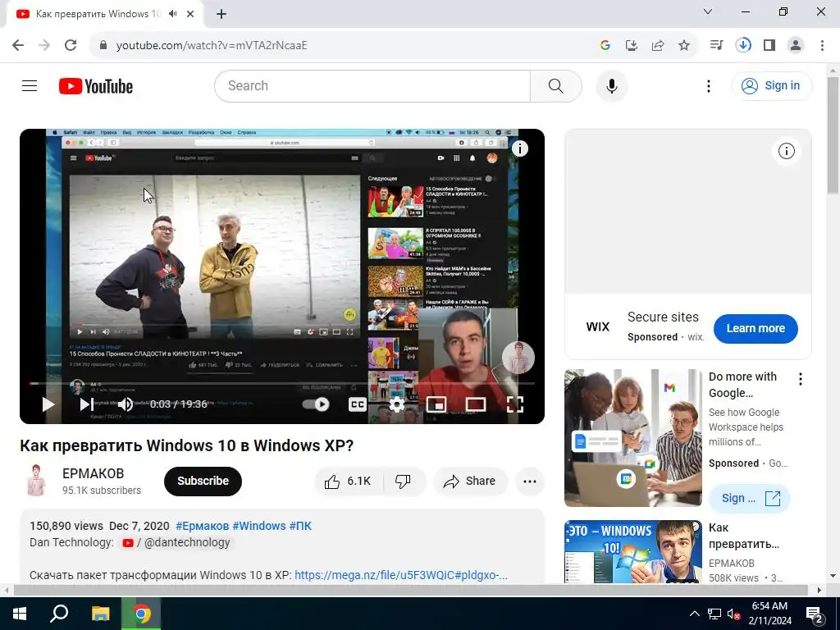Toggle Chrome side panel
This screenshot has height=630, width=840.
pyautogui.click(x=769, y=45)
